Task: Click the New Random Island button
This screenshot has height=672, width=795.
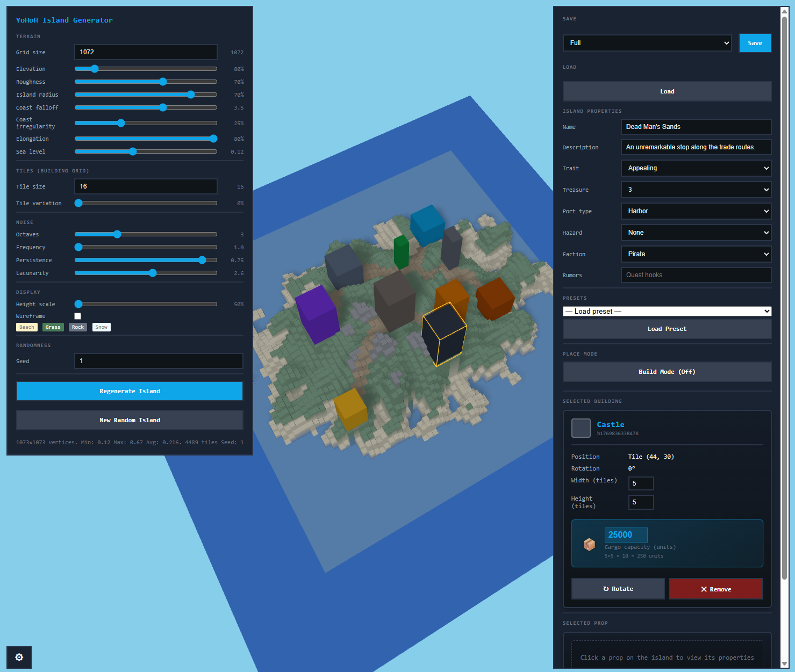Action: pyautogui.click(x=130, y=420)
